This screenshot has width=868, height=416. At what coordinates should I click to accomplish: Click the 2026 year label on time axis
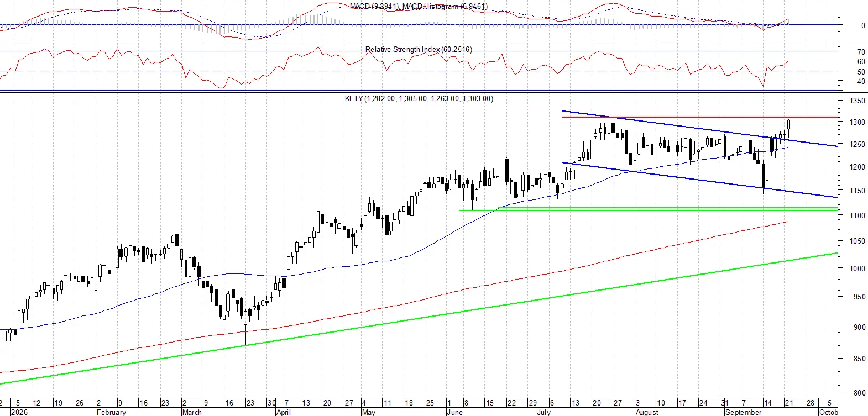coord(19,412)
